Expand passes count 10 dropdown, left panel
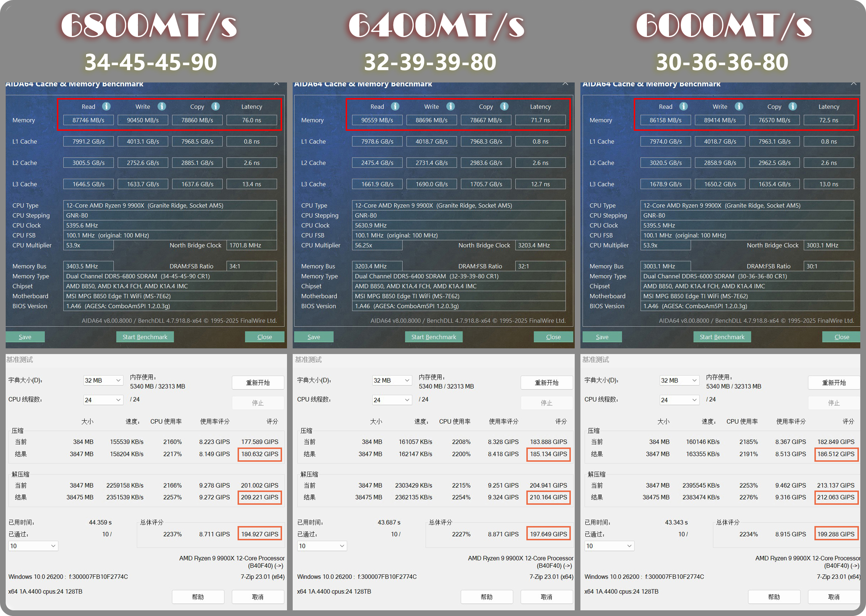The height and width of the screenshot is (616, 866). pyautogui.click(x=33, y=546)
